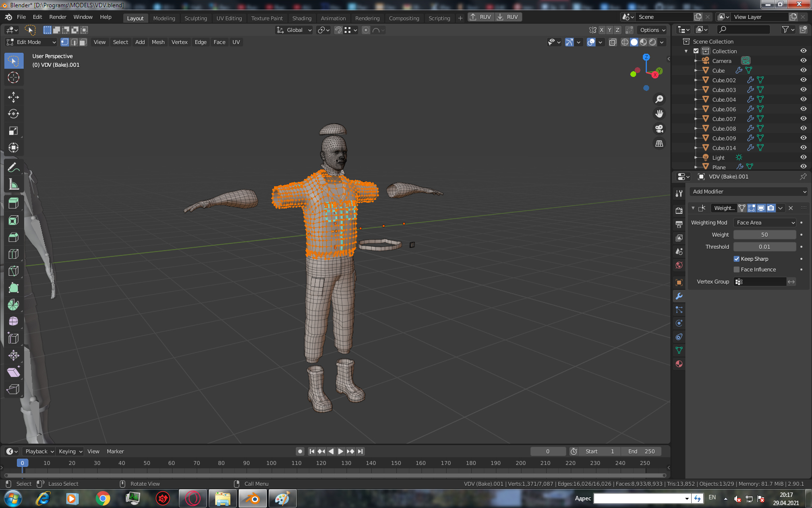Screen dimensions: 812x508
Task: Select the Shrink/Fatten tool
Action: pyautogui.click(x=14, y=356)
